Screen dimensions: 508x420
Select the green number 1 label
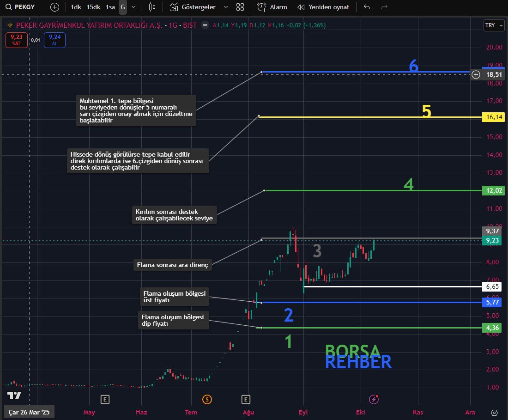point(288,341)
